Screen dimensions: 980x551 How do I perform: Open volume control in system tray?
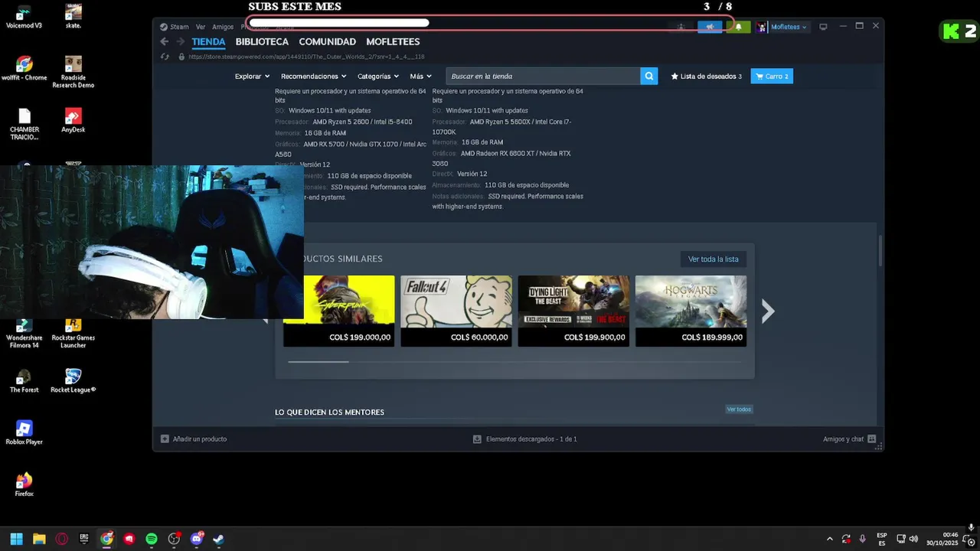pyautogui.click(x=913, y=539)
